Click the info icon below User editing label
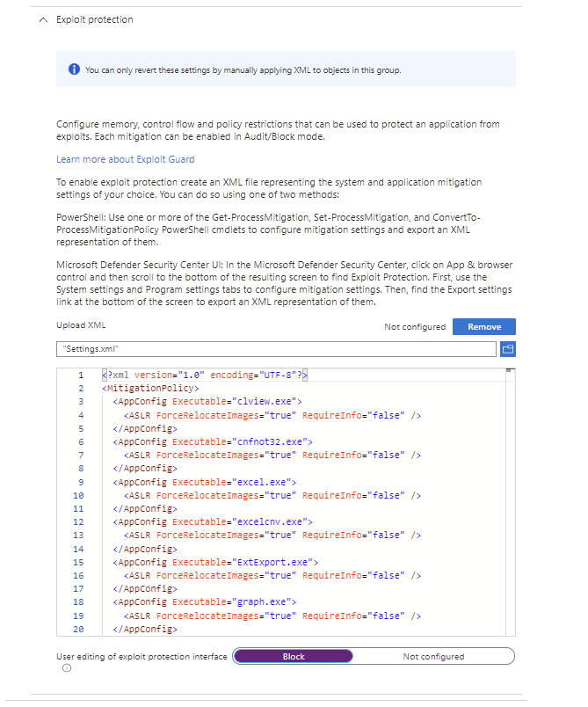The image size is (588, 707). (x=67, y=668)
